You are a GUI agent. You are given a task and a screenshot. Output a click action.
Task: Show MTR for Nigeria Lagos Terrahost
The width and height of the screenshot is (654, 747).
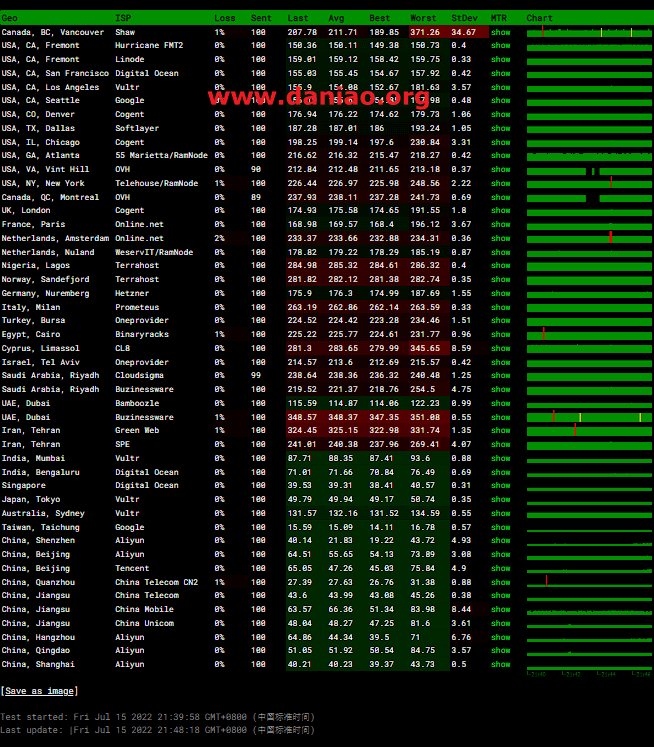(x=500, y=265)
